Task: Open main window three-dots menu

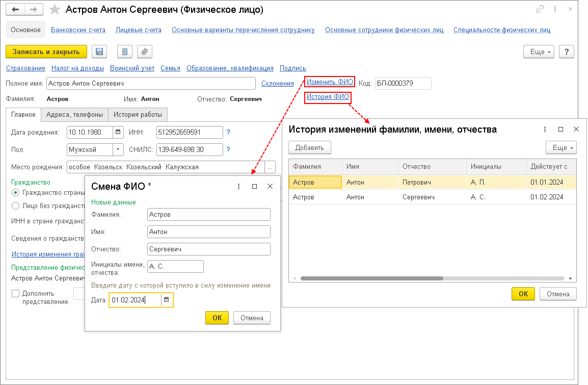Action: point(555,9)
